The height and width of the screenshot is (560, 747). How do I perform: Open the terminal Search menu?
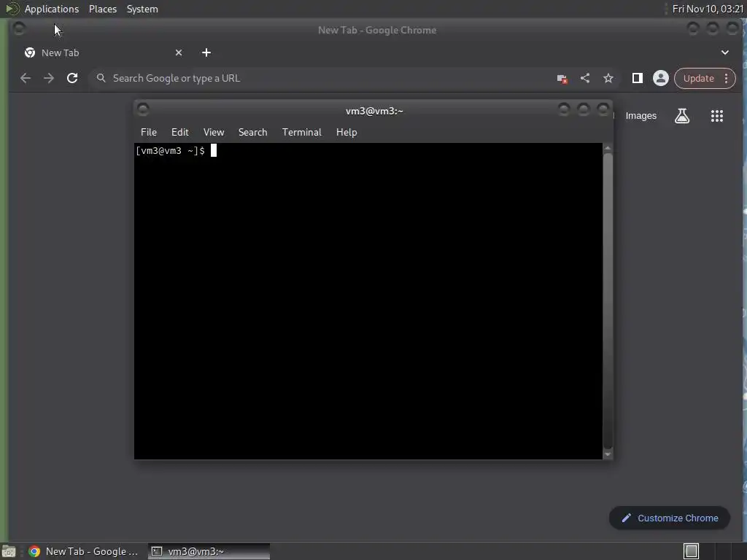point(252,132)
